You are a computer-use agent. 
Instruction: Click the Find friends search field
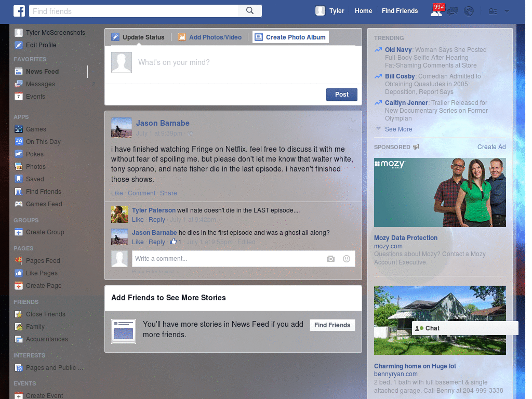pos(134,11)
